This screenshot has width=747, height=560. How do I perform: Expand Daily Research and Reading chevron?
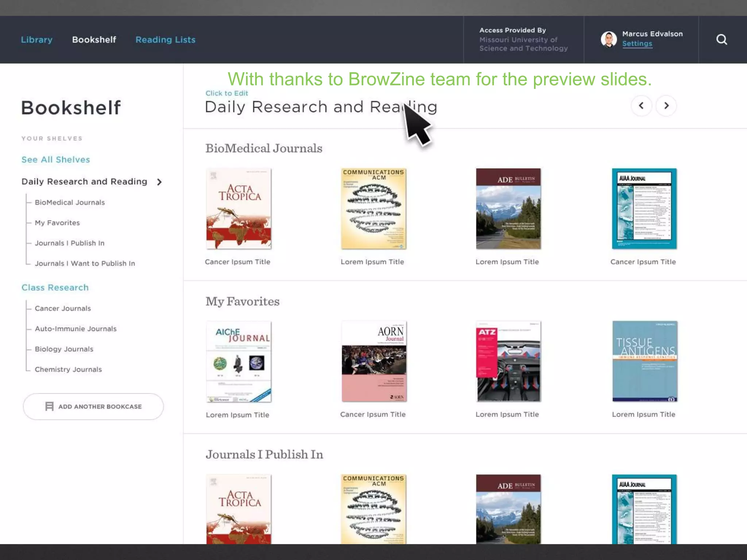click(x=159, y=182)
